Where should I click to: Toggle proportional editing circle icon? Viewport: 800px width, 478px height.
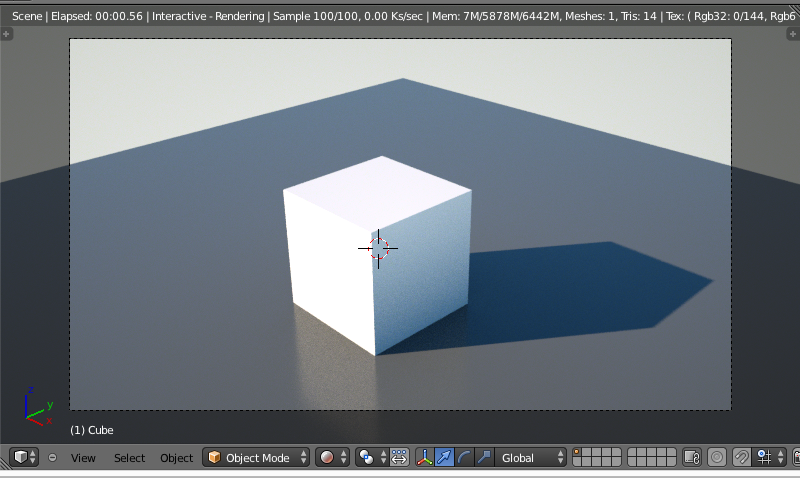(x=717, y=457)
